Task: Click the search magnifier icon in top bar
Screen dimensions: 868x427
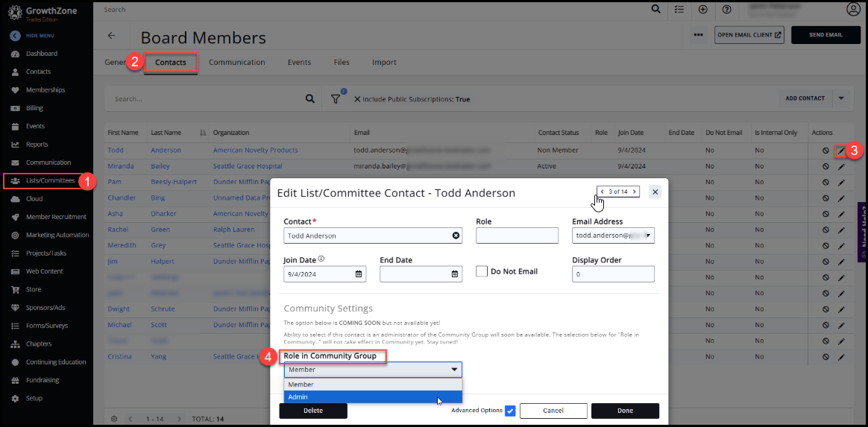Action: click(656, 10)
